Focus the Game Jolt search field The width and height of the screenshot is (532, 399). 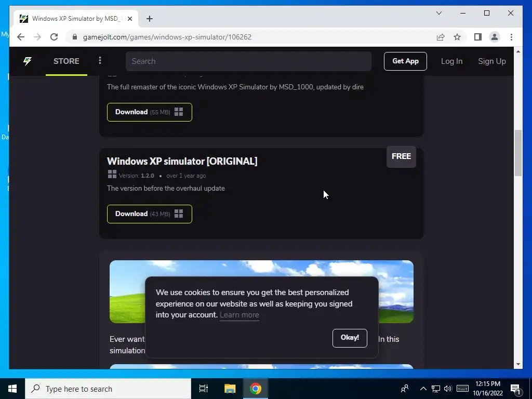(248, 61)
